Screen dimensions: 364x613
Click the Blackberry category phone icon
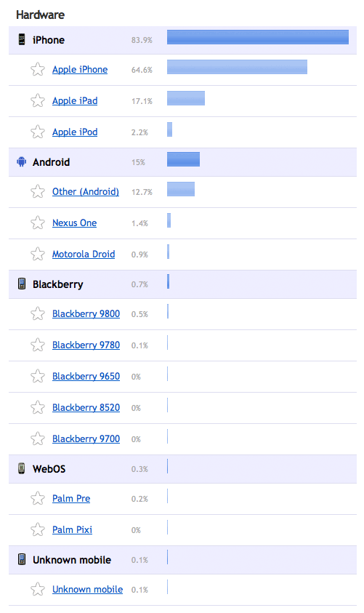pyautogui.click(x=22, y=284)
